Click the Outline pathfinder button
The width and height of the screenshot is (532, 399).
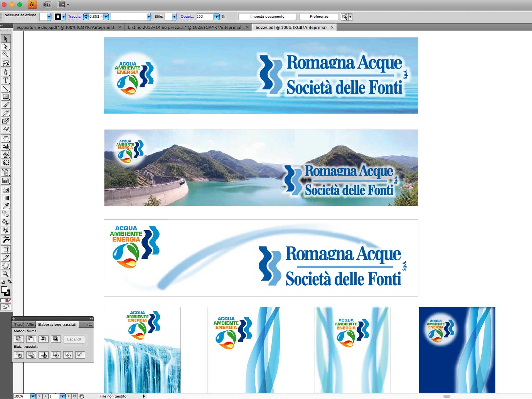tap(68, 355)
